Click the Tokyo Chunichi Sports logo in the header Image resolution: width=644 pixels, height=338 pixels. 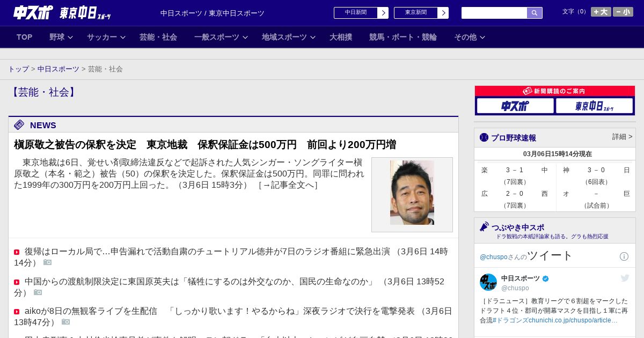(x=85, y=13)
